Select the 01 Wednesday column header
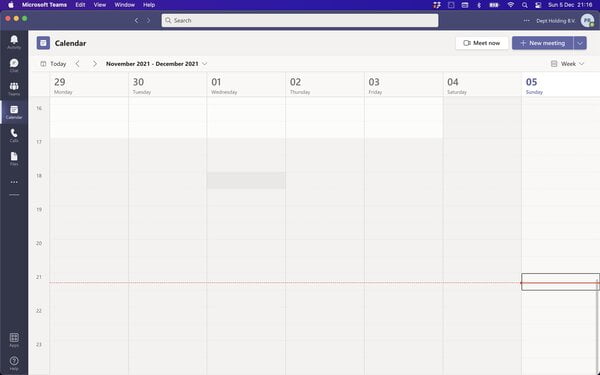 [x=246, y=85]
